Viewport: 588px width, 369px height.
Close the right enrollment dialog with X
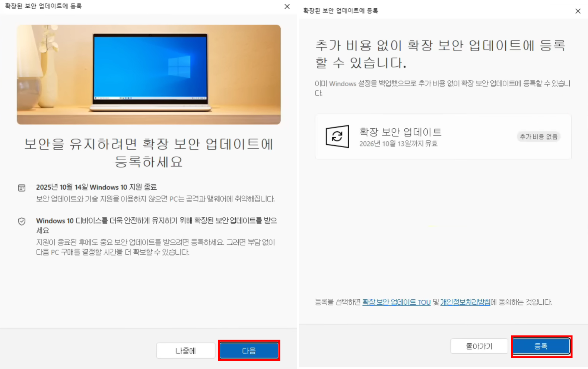pos(578,11)
